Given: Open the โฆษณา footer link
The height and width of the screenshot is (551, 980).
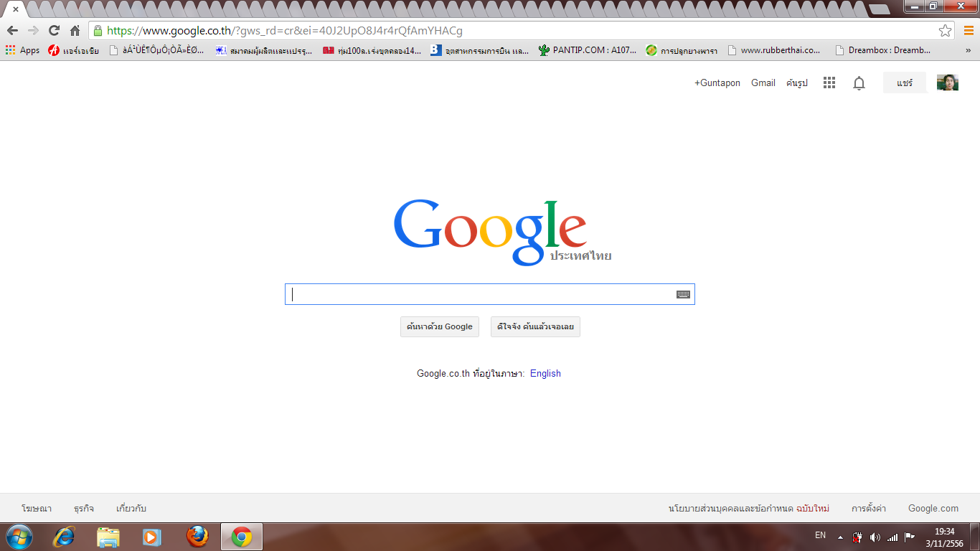Looking at the screenshot, I should pyautogui.click(x=37, y=508).
